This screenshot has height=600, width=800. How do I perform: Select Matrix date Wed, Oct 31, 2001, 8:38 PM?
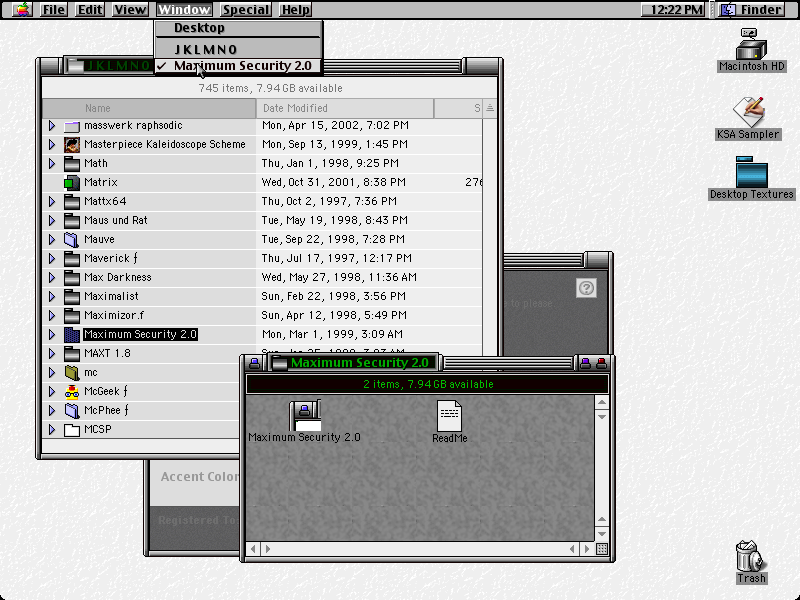[334, 183]
